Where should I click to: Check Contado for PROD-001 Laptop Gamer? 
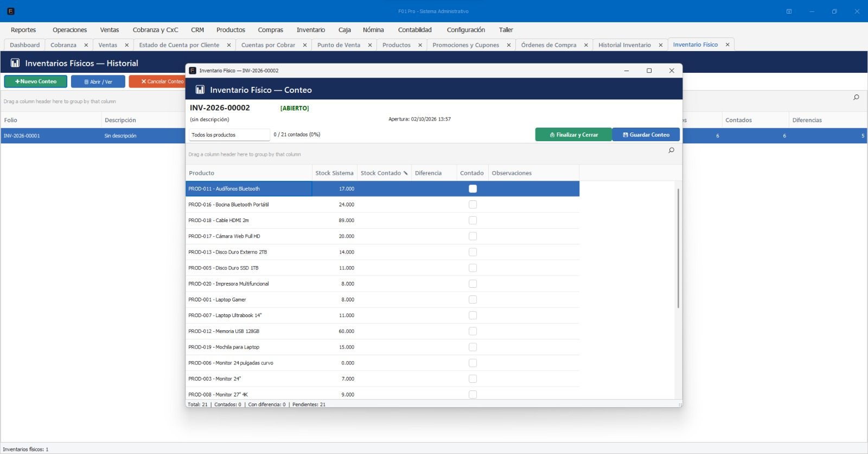[x=473, y=299]
